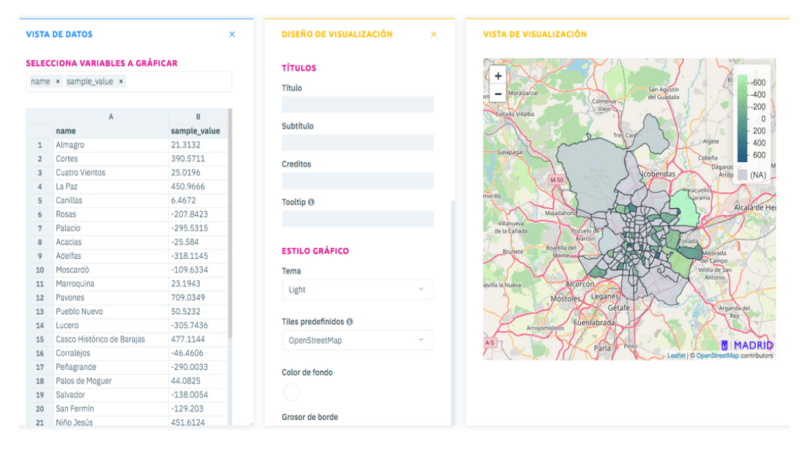This screenshot has width=800, height=450.
Task: Click the Subtítulo input field
Action: (358, 142)
